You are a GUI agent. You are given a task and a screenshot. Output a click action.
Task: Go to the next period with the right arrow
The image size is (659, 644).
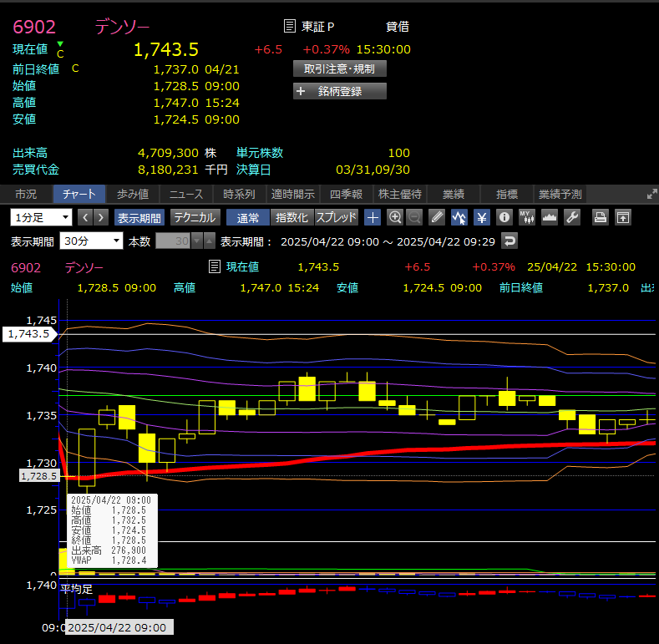coord(101,217)
